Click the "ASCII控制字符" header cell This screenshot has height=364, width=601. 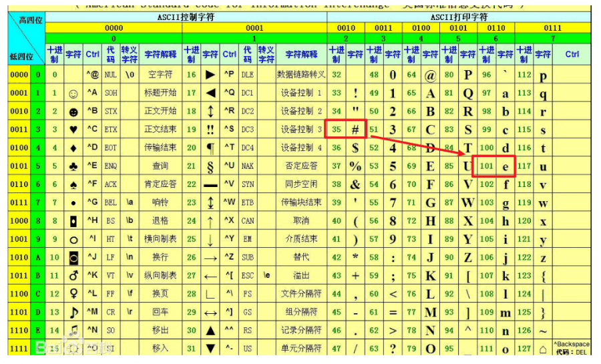coord(186,17)
